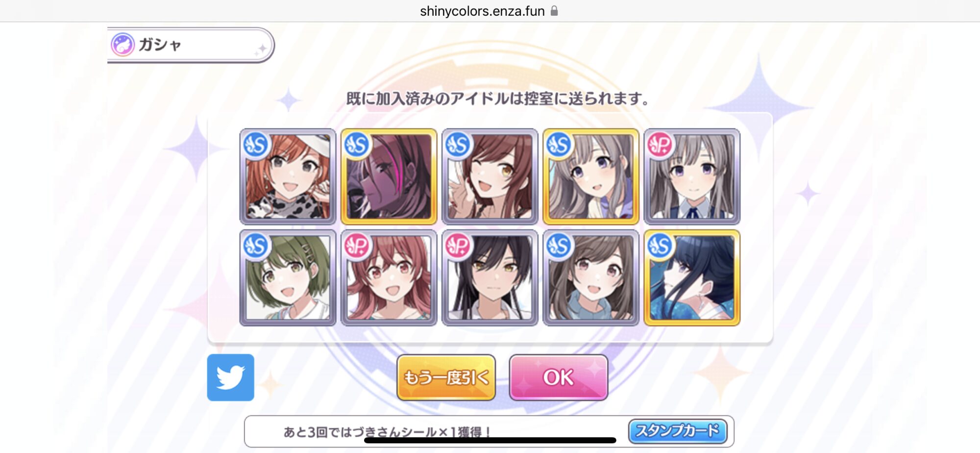Select the winking brown-haired idol card

(490, 176)
